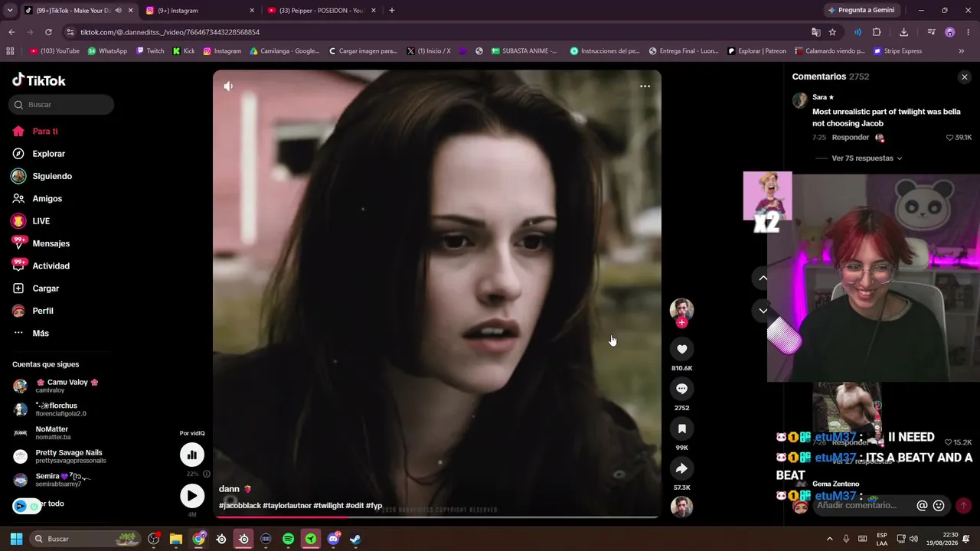
Task: Open the Chrome three-dot menu
Action: tap(969, 32)
